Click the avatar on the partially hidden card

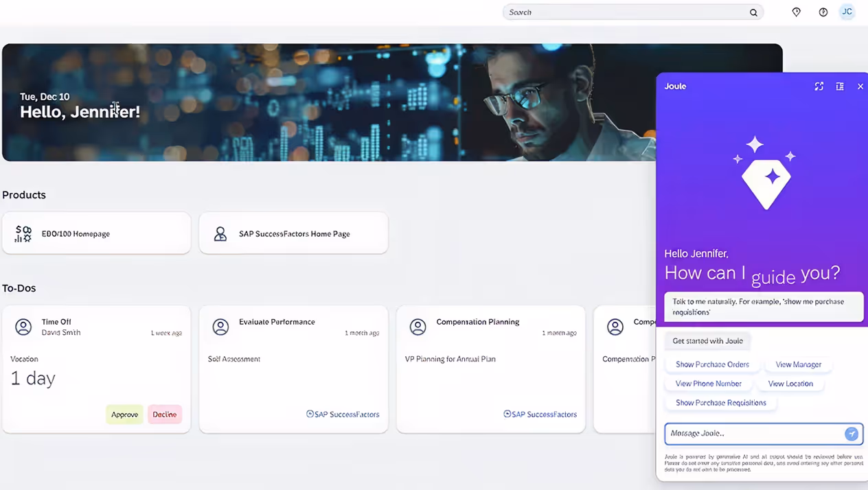click(615, 327)
